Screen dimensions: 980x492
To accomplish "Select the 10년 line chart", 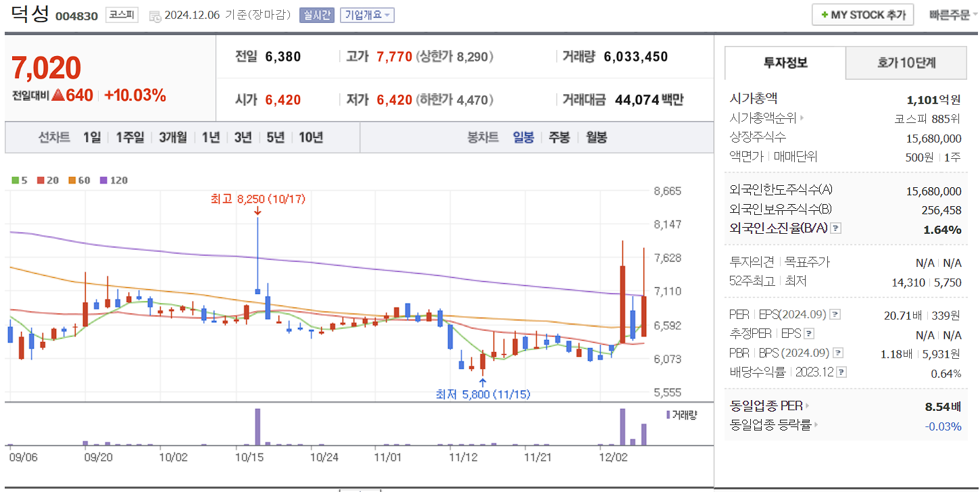I will click(x=311, y=137).
